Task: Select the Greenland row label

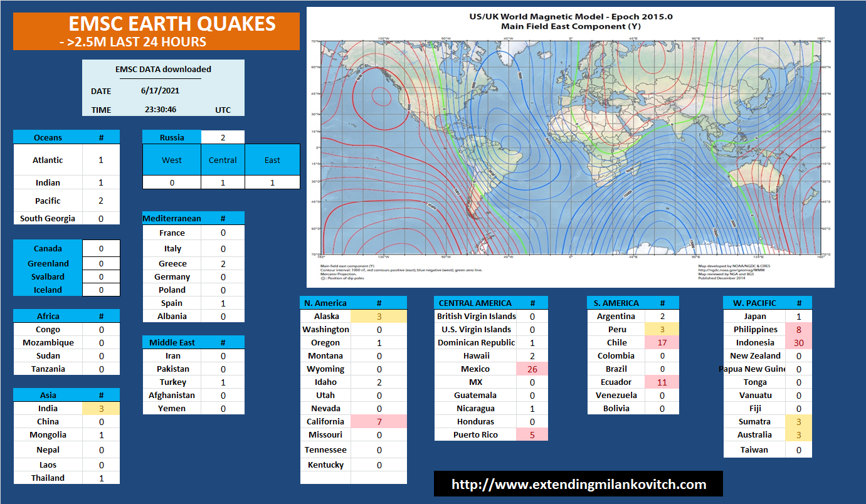Action: pos(48,263)
